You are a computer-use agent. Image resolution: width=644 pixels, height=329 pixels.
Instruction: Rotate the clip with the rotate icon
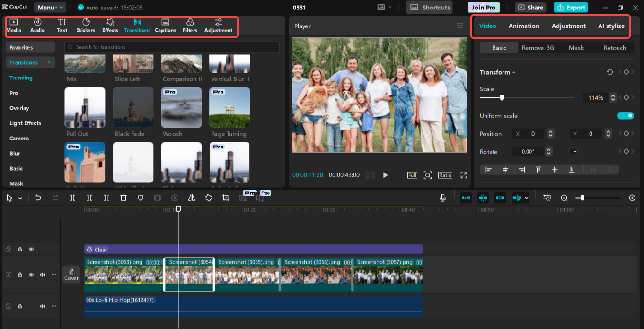click(x=209, y=198)
